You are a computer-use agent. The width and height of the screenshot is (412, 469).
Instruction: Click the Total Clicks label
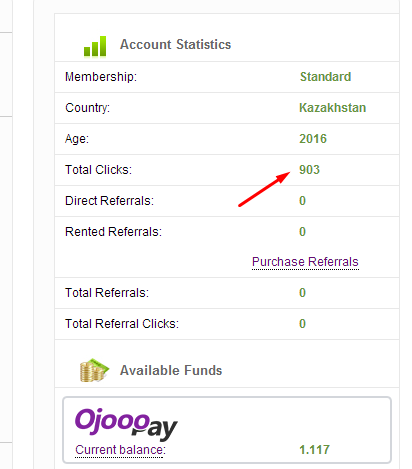(98, 170)
